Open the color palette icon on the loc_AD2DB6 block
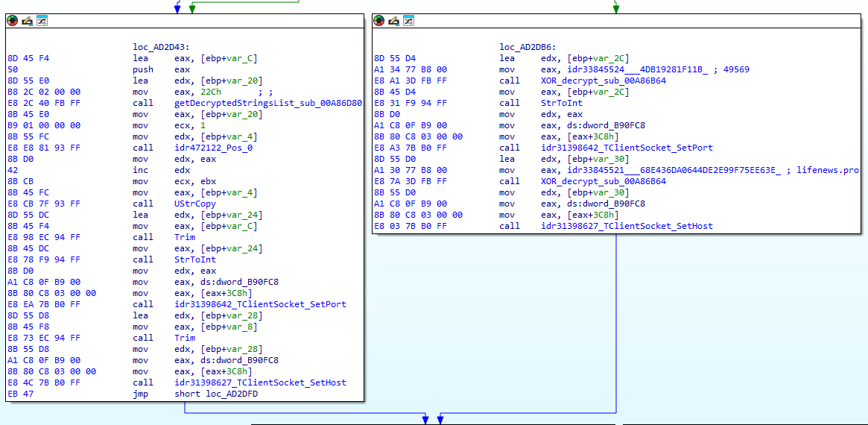The height and width of the screenshot is (425, 868). coord(379,21)
